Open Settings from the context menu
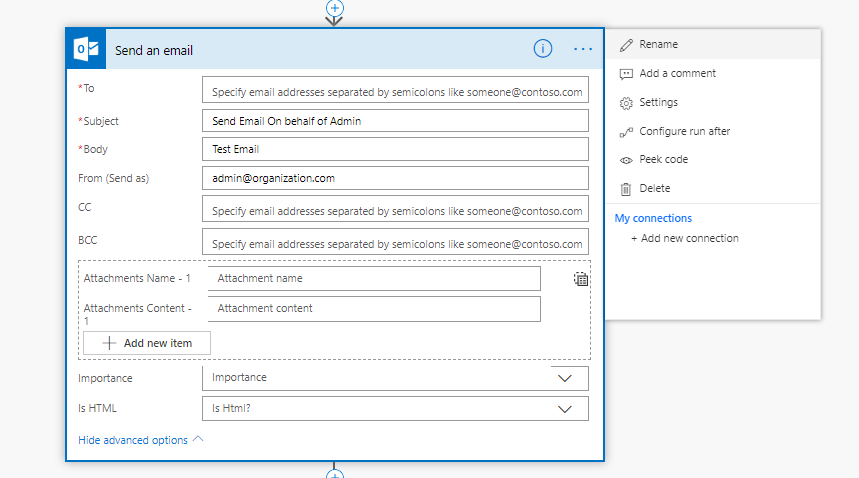The height and width of the screenshot is (478, 859). (x=658, y=102)
